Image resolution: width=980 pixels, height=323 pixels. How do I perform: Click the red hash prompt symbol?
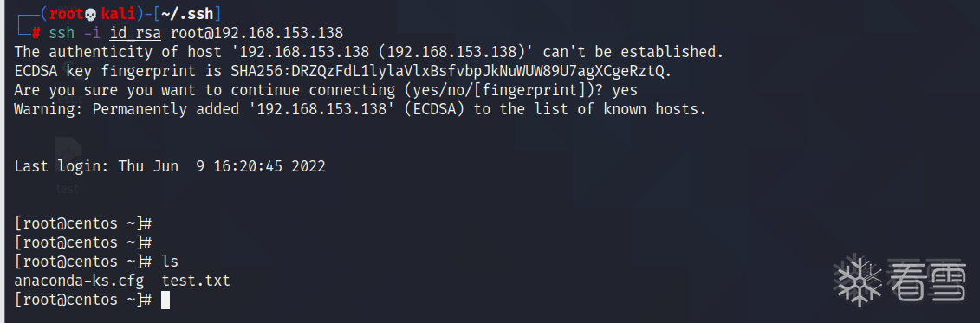click(x=36, y=33)
